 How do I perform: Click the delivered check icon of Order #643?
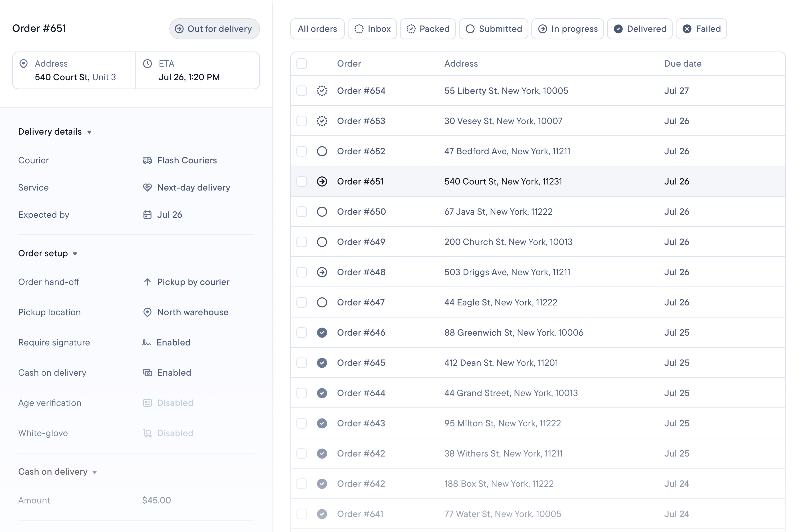coord(322,423)
